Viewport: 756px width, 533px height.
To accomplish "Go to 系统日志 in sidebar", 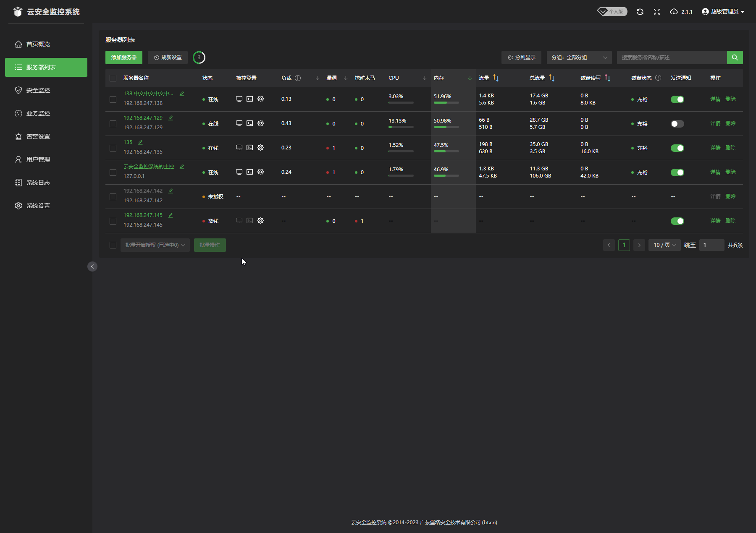I will (x=38, y=183).
